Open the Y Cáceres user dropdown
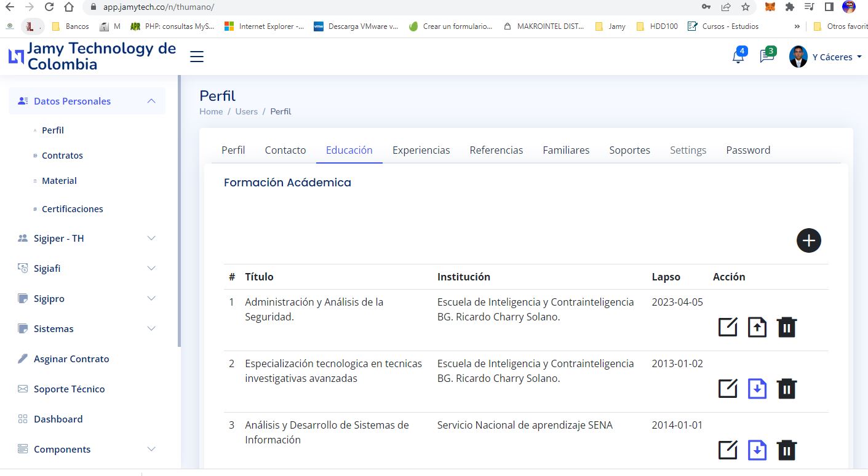This screenshot has width=868, height=476. 826,57
